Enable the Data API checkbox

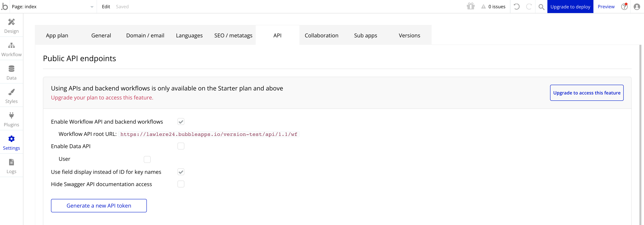(181, 146)
